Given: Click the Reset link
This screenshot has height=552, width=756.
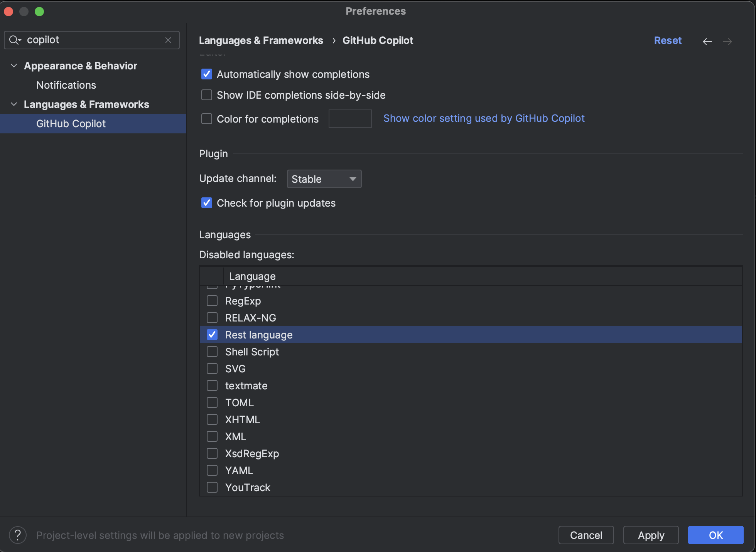Looking at the screenshot, I should tap(667, 40).
